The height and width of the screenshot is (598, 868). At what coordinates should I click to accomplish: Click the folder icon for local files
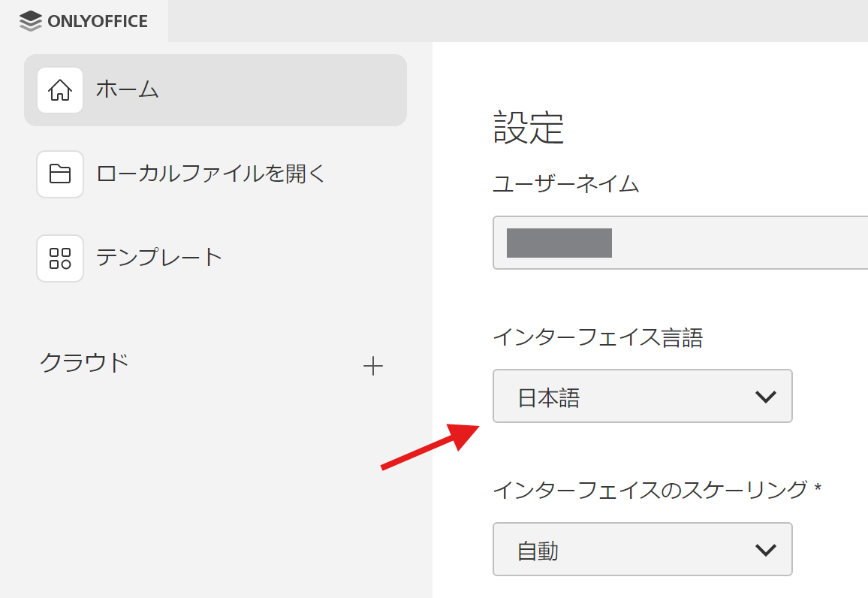[x=60, y=174]
